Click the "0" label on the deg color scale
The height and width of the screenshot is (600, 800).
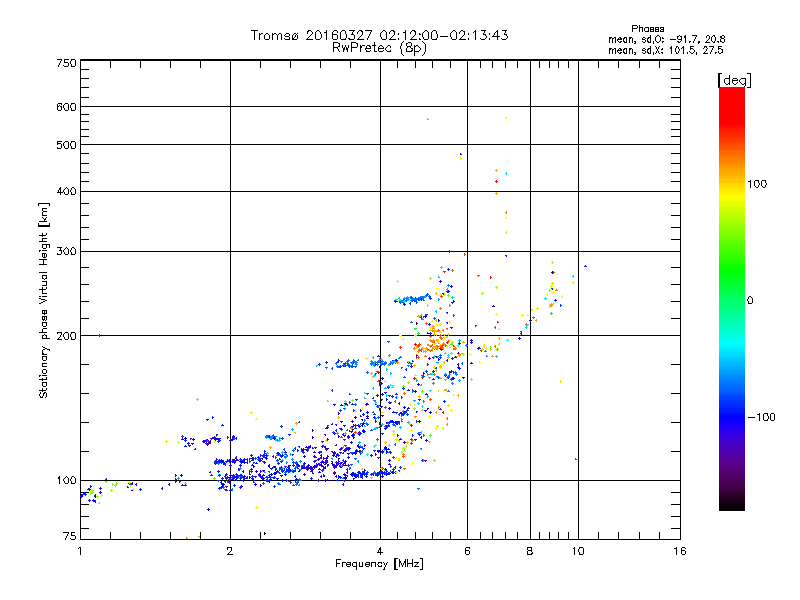click(x=750, y=301)
